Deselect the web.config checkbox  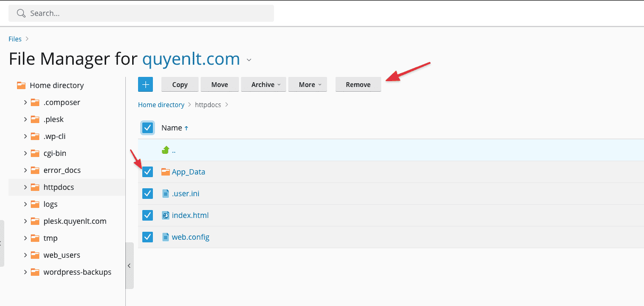pos(148,237)
